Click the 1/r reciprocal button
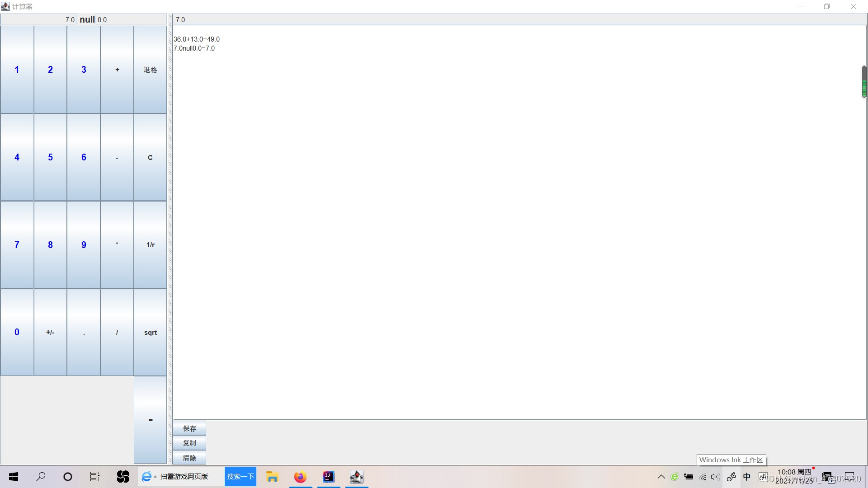The image size is (868, 488). pyautogui.click(x=150, y=244)
